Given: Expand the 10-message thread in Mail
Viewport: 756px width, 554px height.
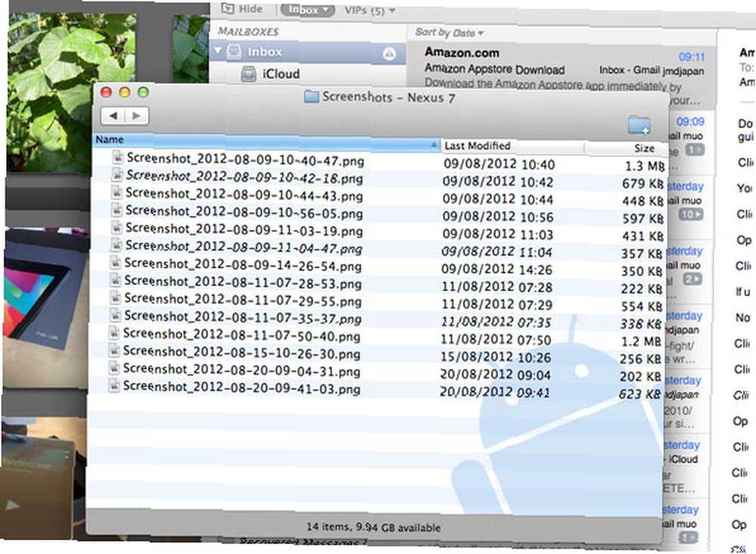Looking at the screenshot, I should tap(691, 214).
